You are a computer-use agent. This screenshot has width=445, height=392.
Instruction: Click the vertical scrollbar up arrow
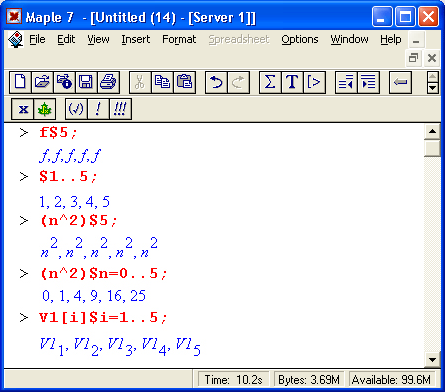[x=432, y=131]
